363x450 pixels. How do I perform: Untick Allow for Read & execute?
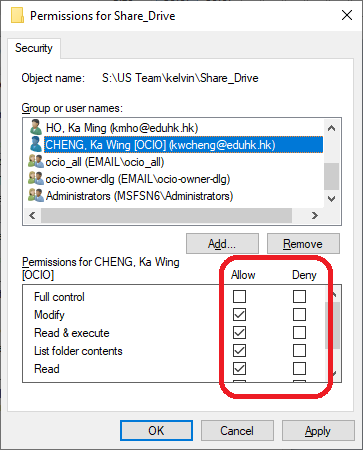tap(239, 332)
